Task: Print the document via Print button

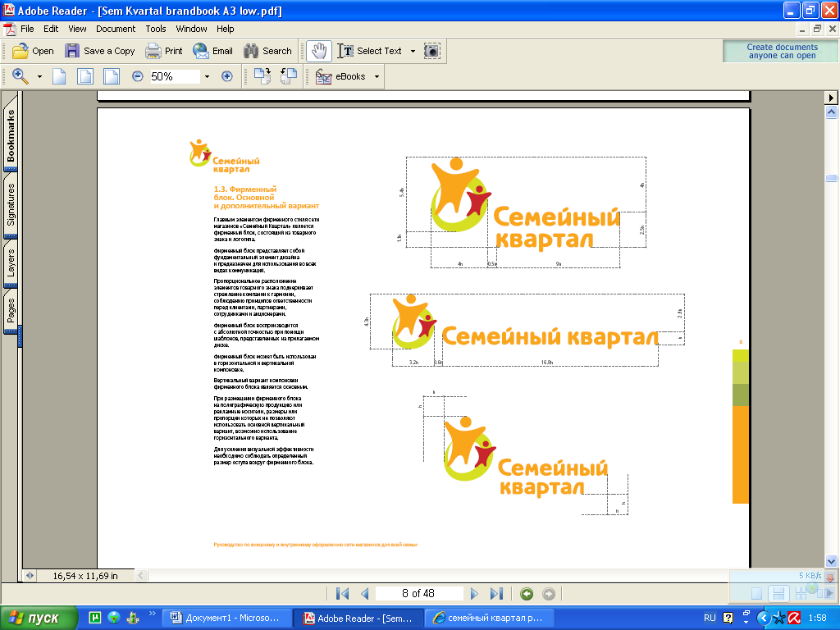Action: click(164, 51)
